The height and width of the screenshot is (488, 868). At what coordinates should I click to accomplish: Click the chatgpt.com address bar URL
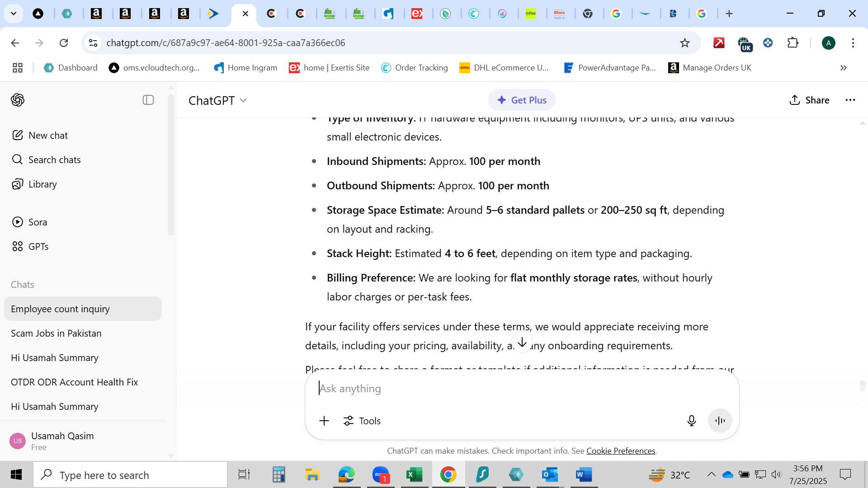(226, 42)
